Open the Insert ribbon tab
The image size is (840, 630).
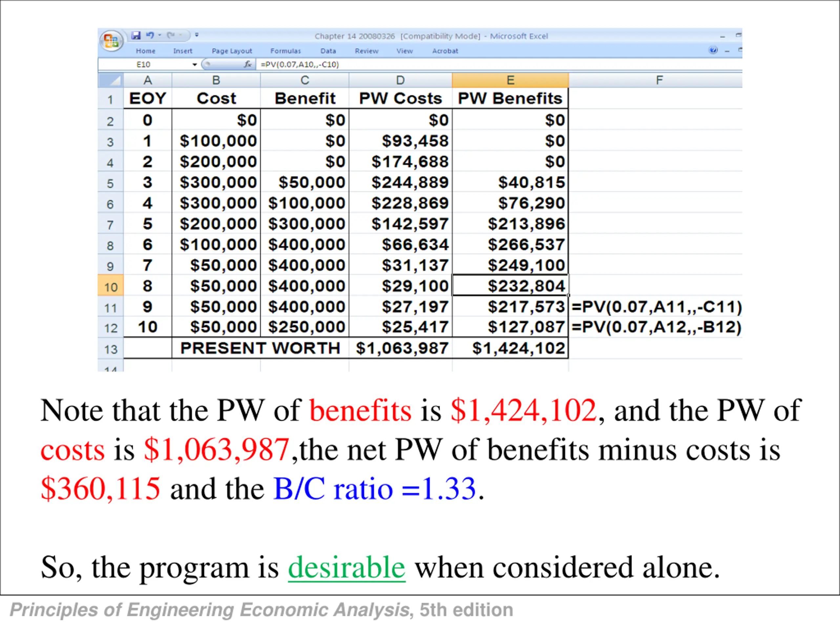[183, 51]
